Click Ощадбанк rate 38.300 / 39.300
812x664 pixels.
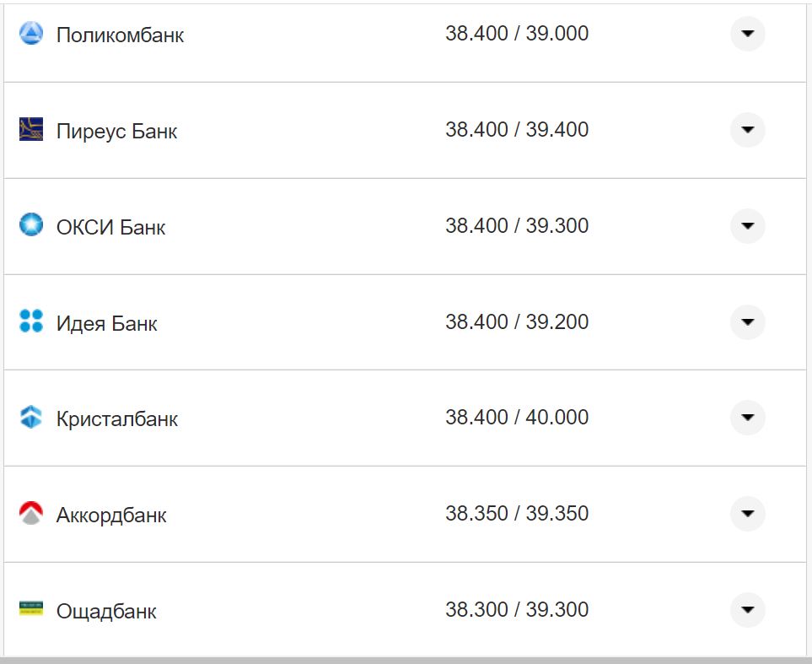(x=517, y=610)
